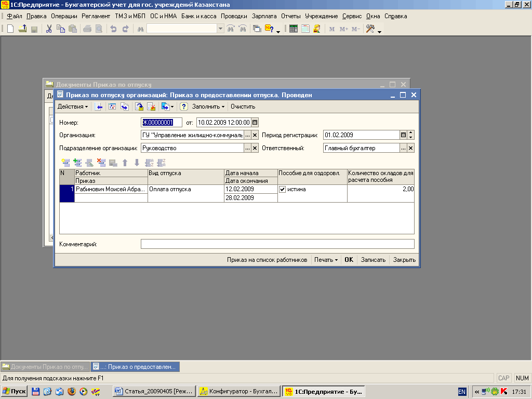The height and width of the screenshot is (399, 532).
Task: Click the copy row icon with green plus
Action: [77, 163]
